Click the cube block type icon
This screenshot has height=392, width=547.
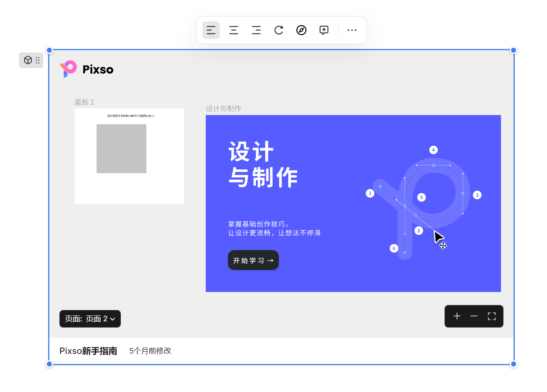tap(28, 60)
